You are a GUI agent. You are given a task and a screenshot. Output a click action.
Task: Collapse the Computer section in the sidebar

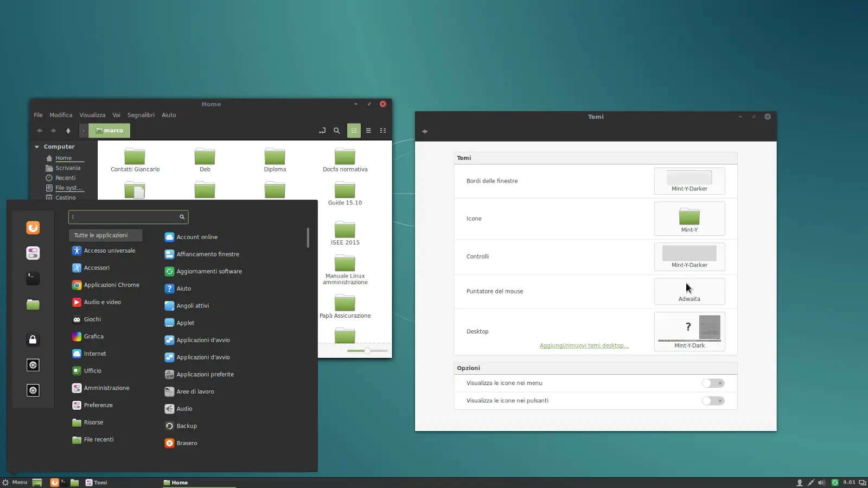[x=37, y=146]
